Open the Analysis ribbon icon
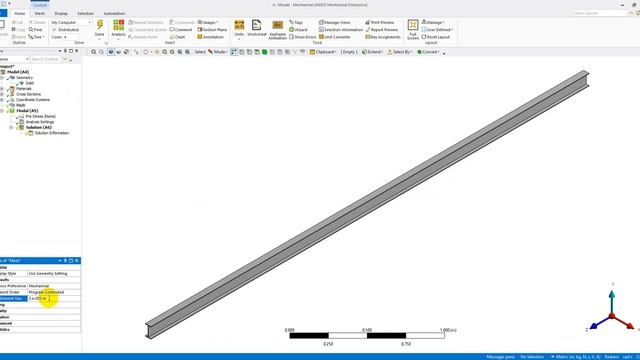Image resolution: width=640 pixels, height=360 pixels. (118, 25)
